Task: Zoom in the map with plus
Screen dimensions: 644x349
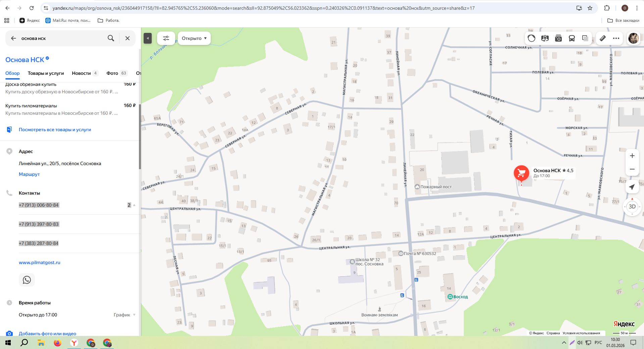Action: pyautogui.click(x=632, y=156)
